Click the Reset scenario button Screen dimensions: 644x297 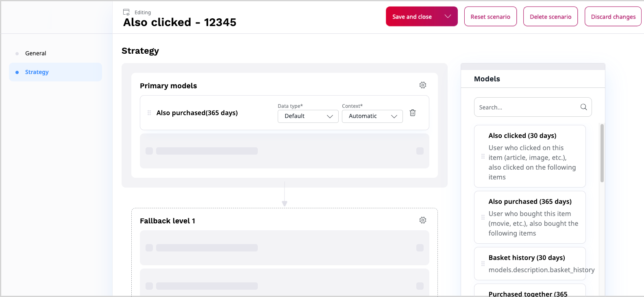[490, 17]
